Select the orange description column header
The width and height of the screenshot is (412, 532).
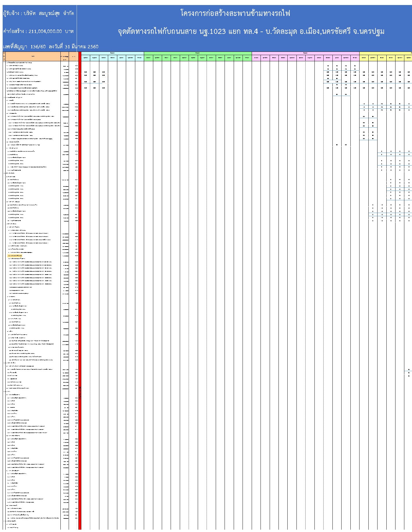point(33,56)
